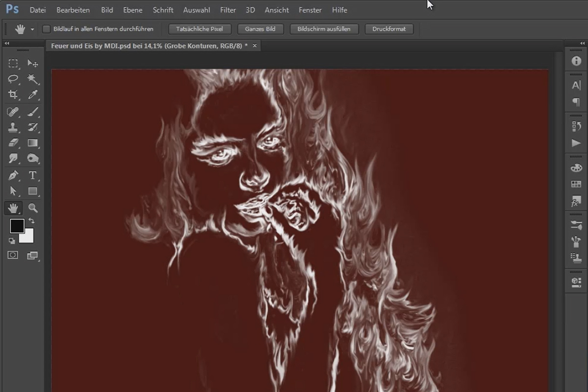Screen dimensions: 588x392
Task: Open the Actions panel play icon
Action: pos(576,143)
